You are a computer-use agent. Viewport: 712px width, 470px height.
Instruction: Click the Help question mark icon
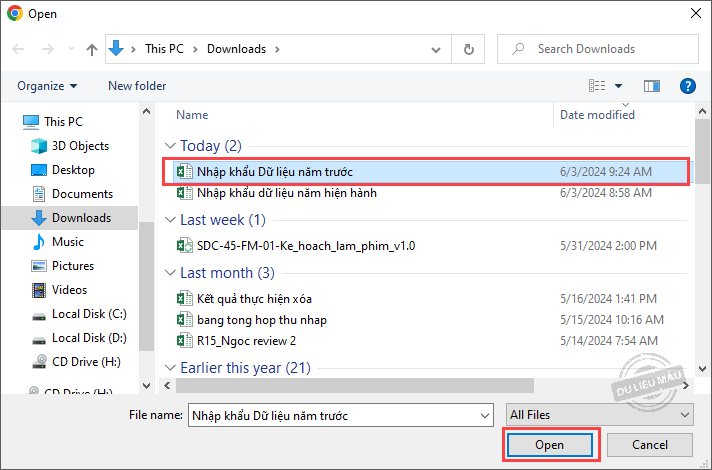(687, 86)
